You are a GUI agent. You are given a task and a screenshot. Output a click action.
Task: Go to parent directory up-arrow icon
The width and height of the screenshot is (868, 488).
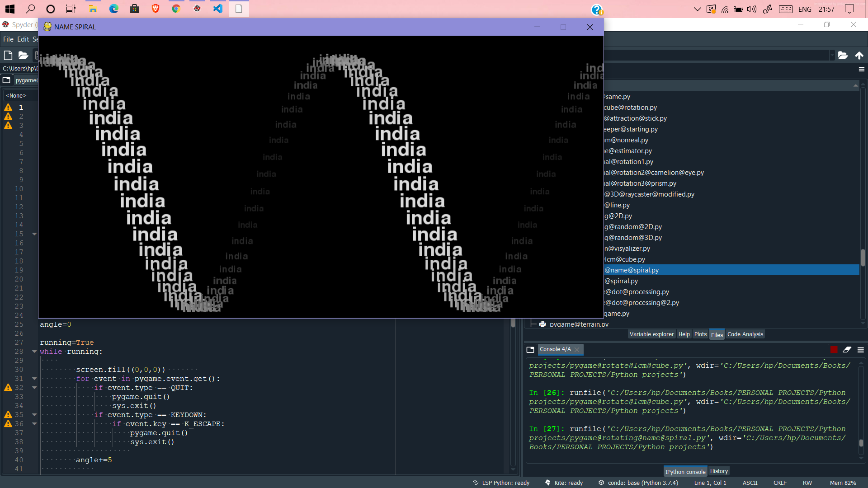point(859,55)
